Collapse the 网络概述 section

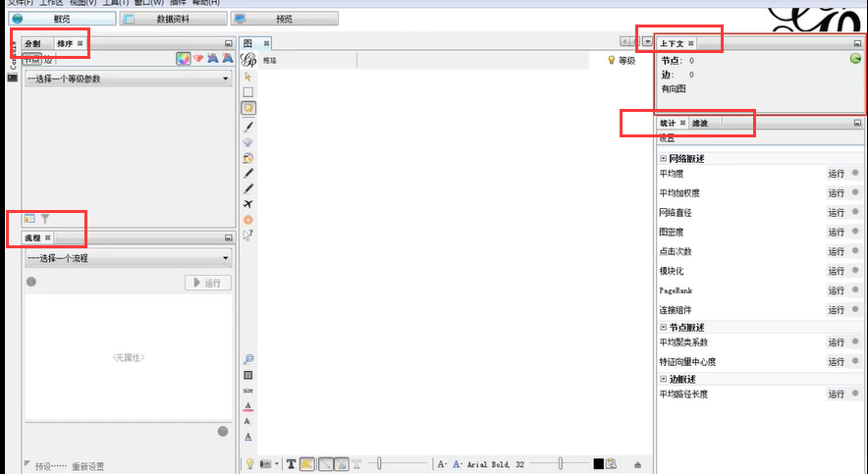coord(663,158)
